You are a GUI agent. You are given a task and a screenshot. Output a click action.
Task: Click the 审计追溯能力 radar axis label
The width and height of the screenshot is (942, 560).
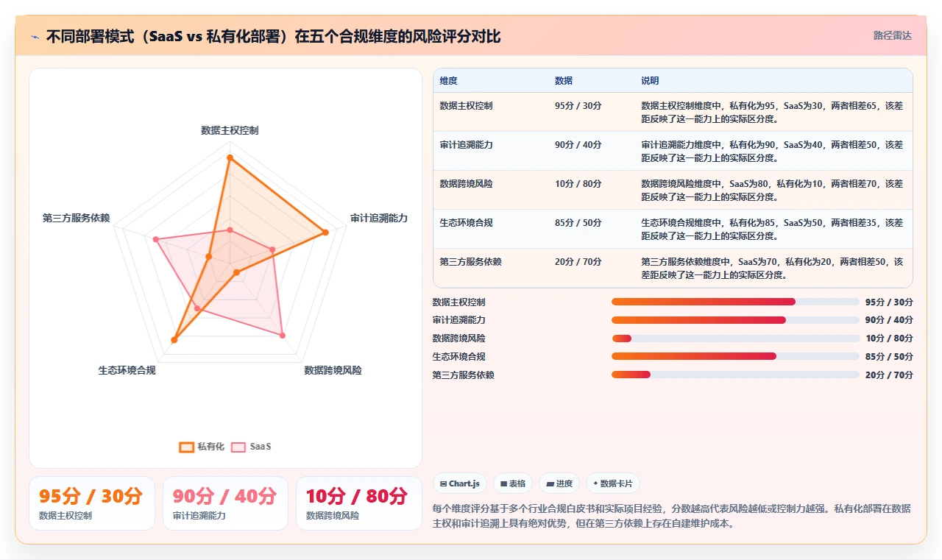click(x=379, y=219)
